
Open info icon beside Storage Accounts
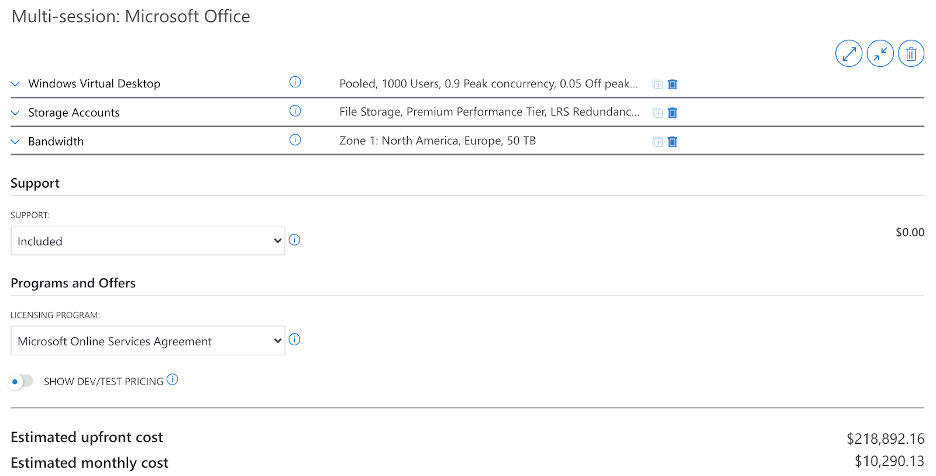[295, 112]
